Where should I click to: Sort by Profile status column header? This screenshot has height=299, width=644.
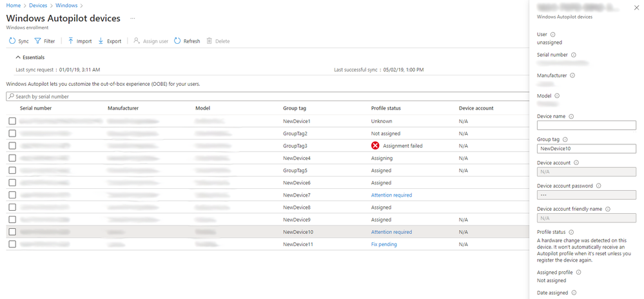click(386, 108)
